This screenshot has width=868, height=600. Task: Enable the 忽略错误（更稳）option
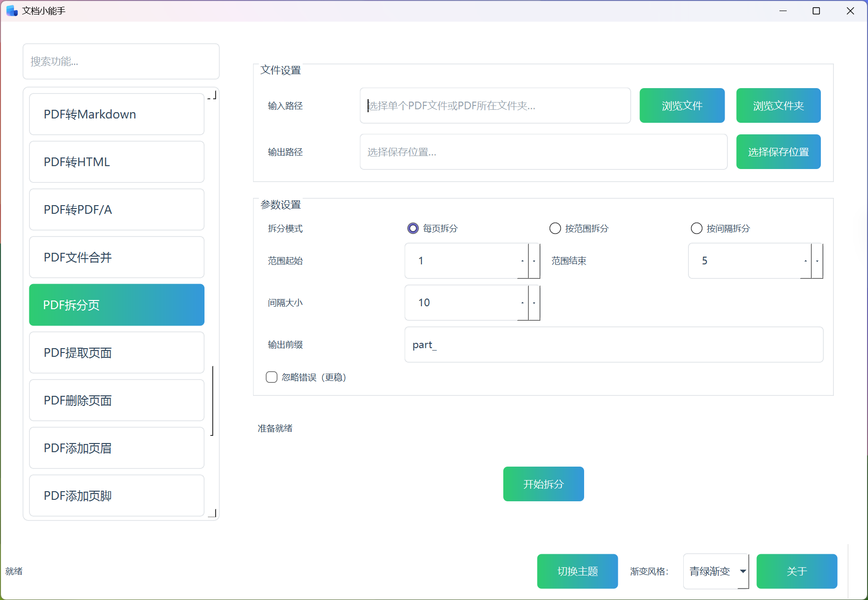(x=271, y=377)
